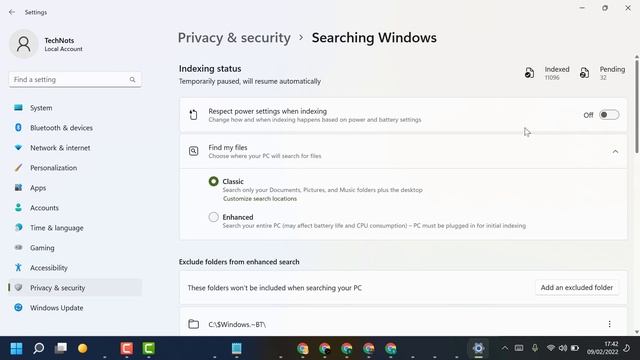Click the battery tray icon
Viewport: 640px width, 360px height.
(575, 348)
